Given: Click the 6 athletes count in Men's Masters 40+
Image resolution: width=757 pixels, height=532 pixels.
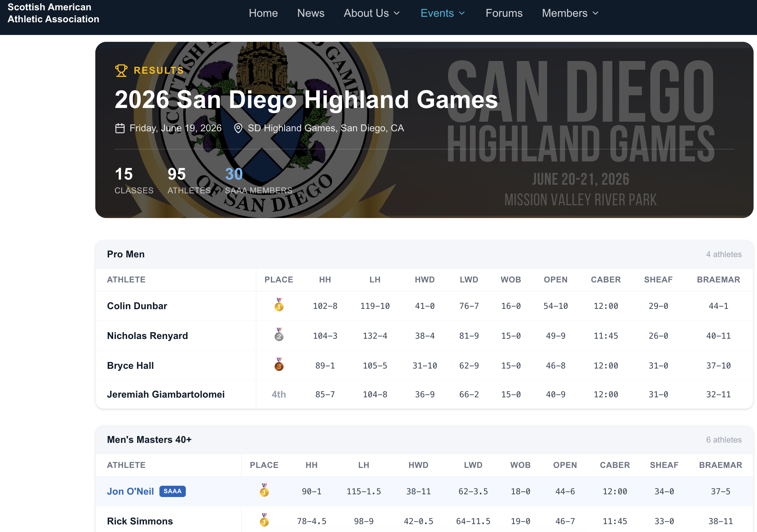Looking at the screenshot, I should point(724,440).
